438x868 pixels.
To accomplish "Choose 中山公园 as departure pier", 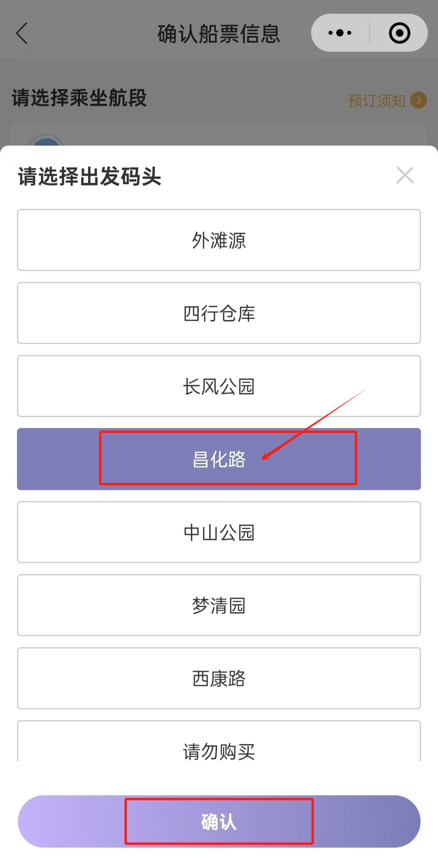I will (219, 532).
